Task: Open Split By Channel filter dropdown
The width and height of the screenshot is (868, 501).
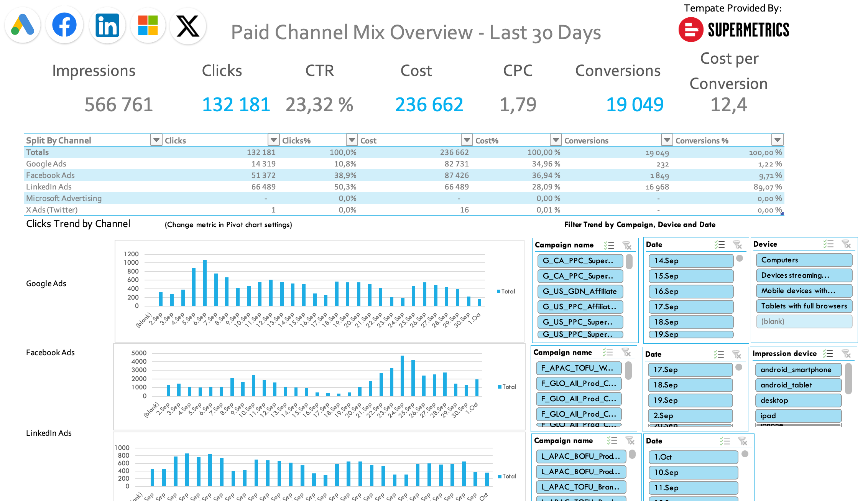Action: [x=156, y=140]
